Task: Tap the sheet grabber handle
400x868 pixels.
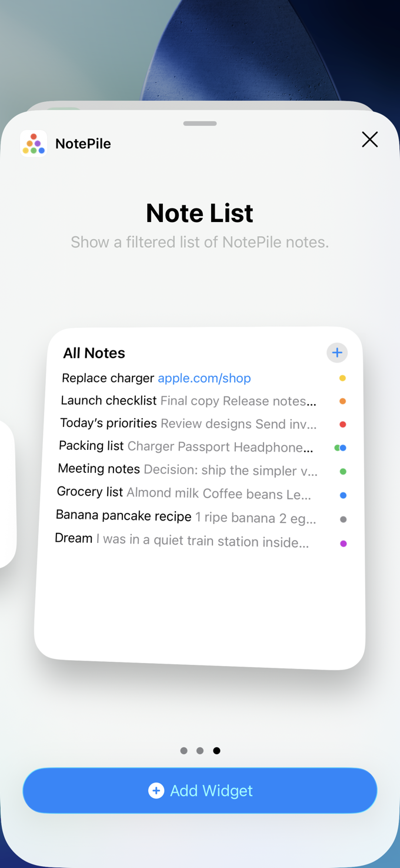Action: 200,124
